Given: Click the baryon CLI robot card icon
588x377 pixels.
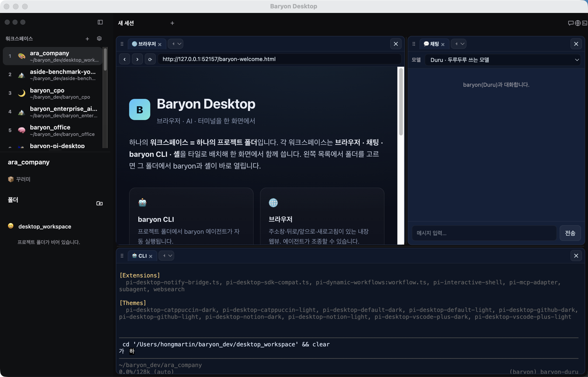Looking at the screenshot, I should click(142, 203).
